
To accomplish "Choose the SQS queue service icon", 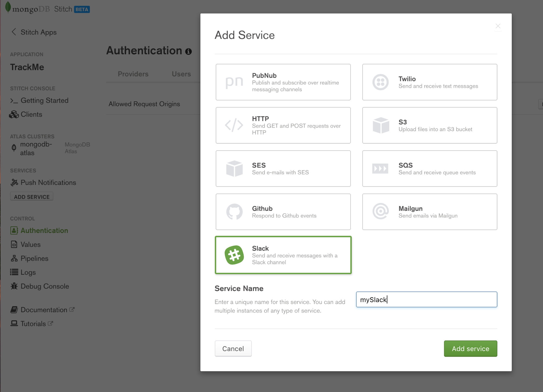I will pos(381,168).
